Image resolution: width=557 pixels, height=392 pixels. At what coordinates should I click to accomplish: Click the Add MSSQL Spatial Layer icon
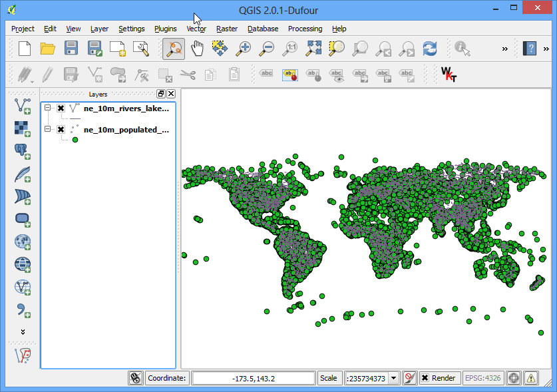[x=23, y=197]
